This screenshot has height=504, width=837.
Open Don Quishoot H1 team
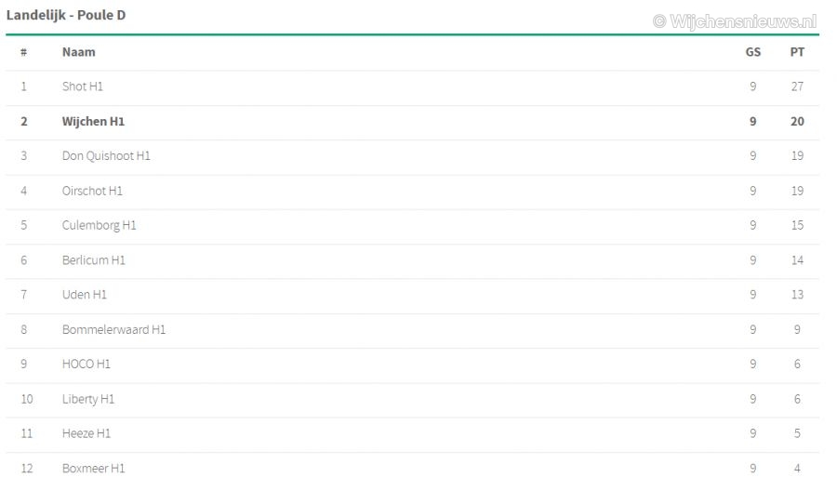coord(106,156)
